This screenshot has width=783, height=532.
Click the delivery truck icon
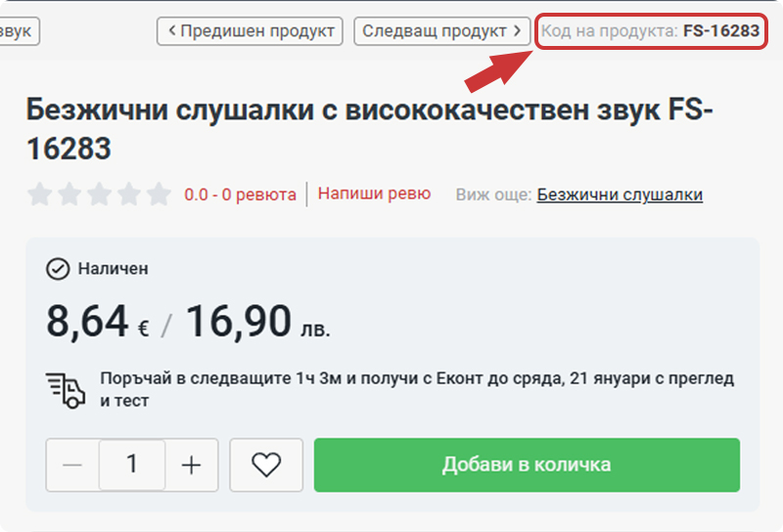(x=67, y=388)
